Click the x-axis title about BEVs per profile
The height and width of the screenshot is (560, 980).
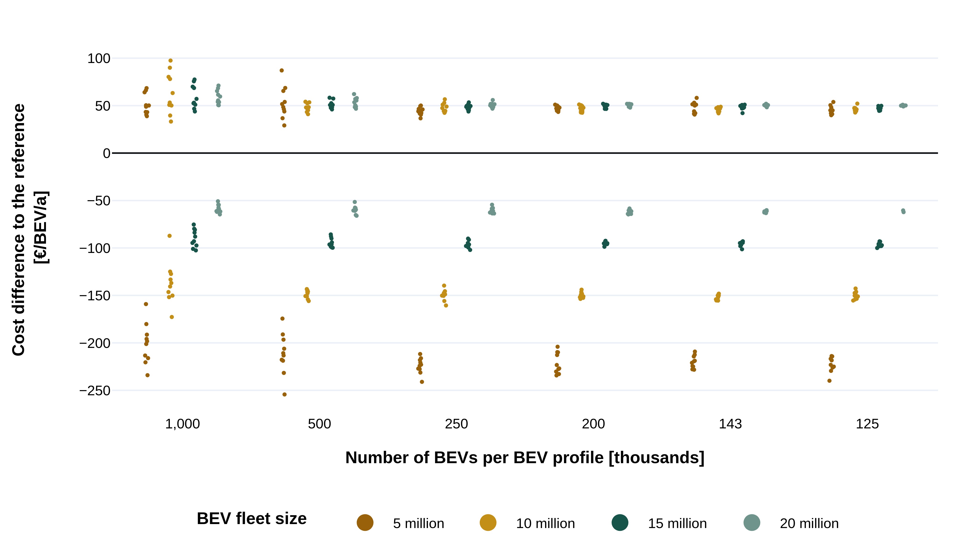(x=525, y=458)
